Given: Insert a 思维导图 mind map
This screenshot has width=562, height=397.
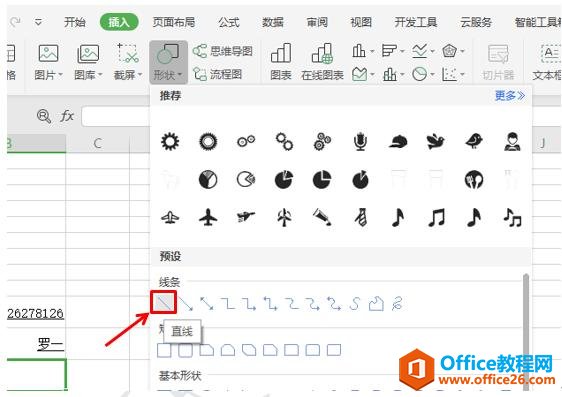Looking at the screenshot, I should pos(223,51).
